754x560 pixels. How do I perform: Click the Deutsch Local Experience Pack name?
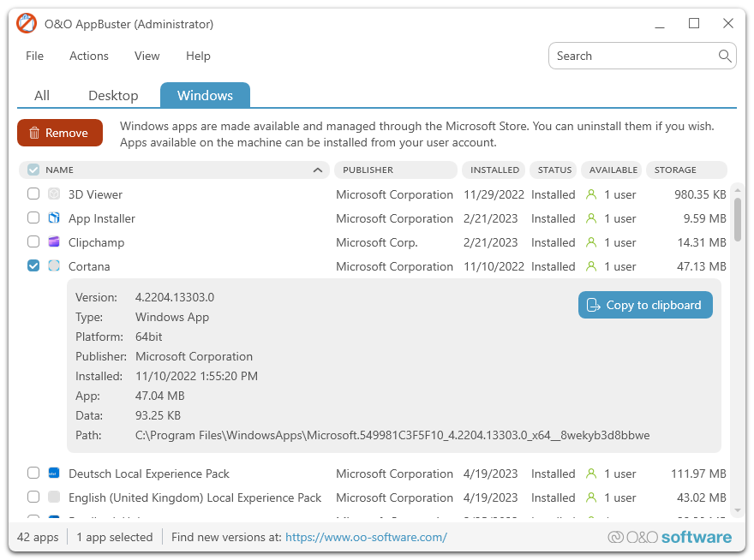coord(149,474)
